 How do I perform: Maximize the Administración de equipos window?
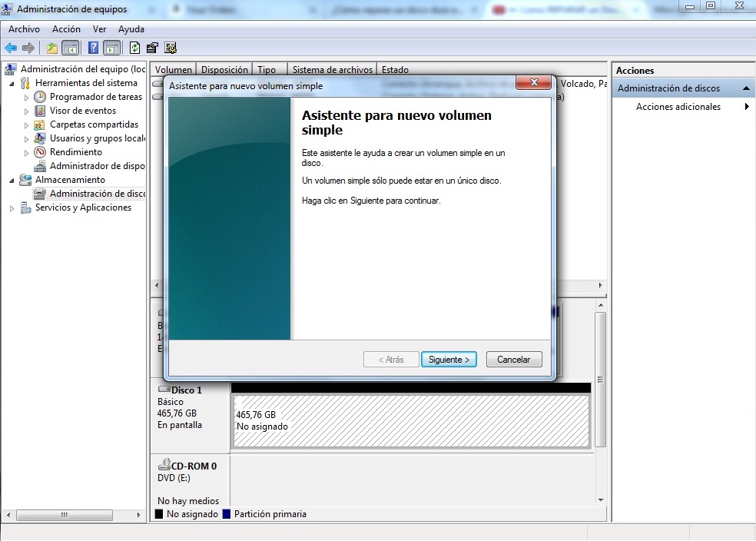point(711,6)
